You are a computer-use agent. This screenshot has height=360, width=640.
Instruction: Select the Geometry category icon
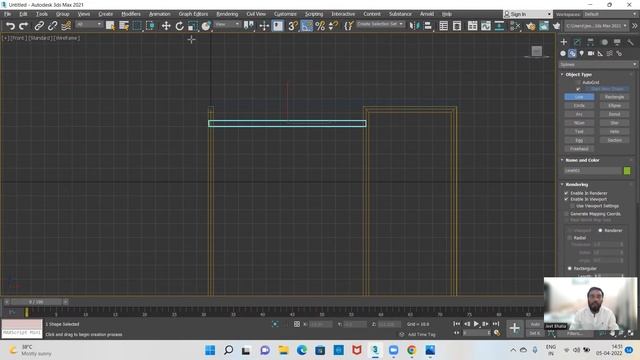(563, 53)
